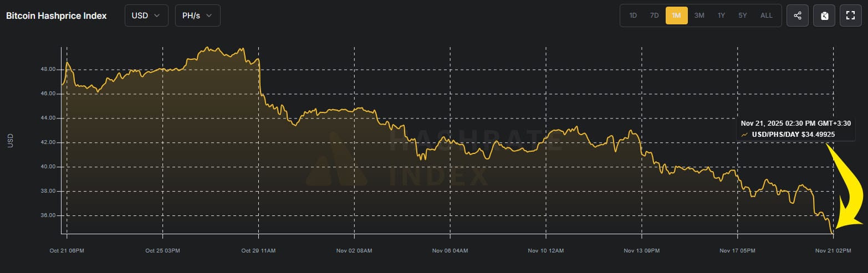Open the PH/s unit dropdown

(198, 16)
